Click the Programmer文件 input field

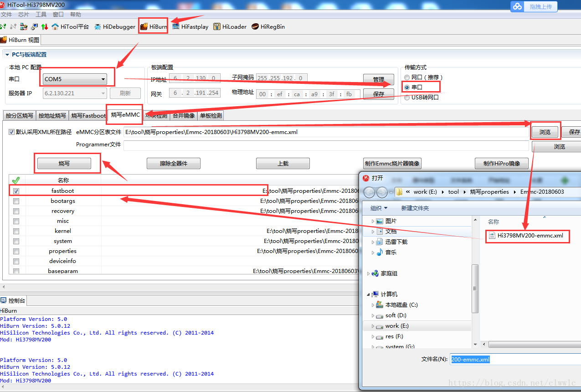[326, 145]
